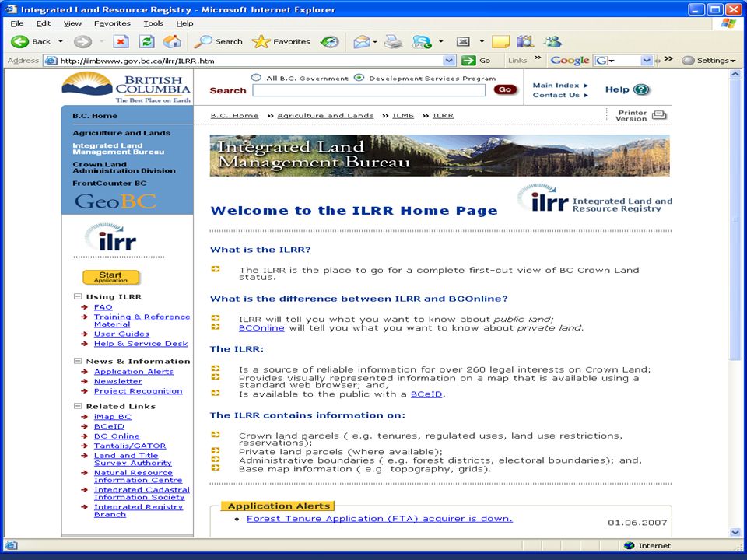
Task: Click the ilrr logo in sidebar
Action: point(111,236)
